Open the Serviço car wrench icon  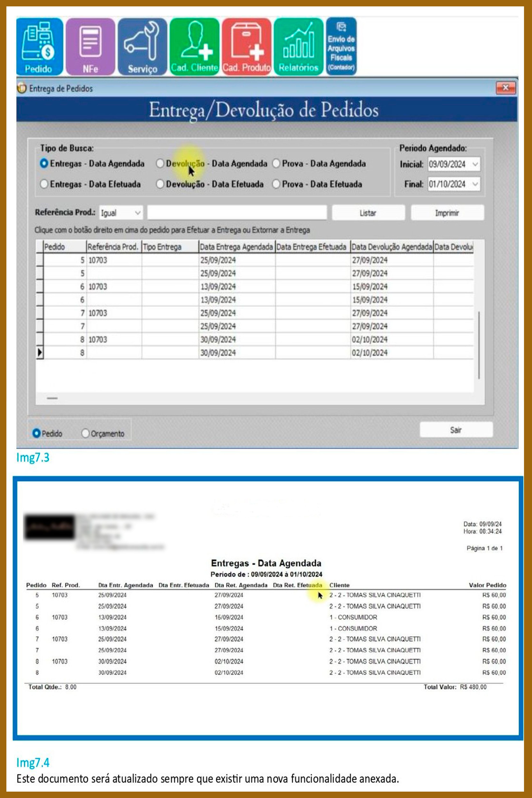pos(142,46)
